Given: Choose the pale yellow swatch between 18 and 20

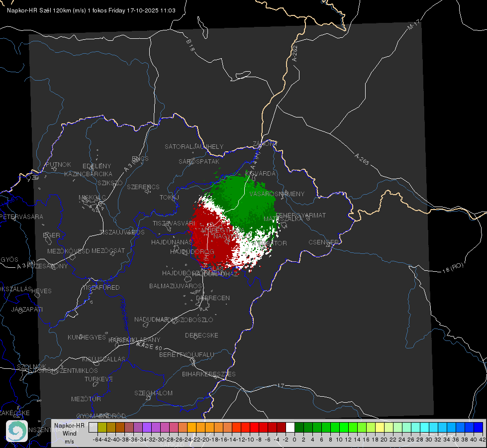Looking at the screenshot, I should tap(380, 427).
